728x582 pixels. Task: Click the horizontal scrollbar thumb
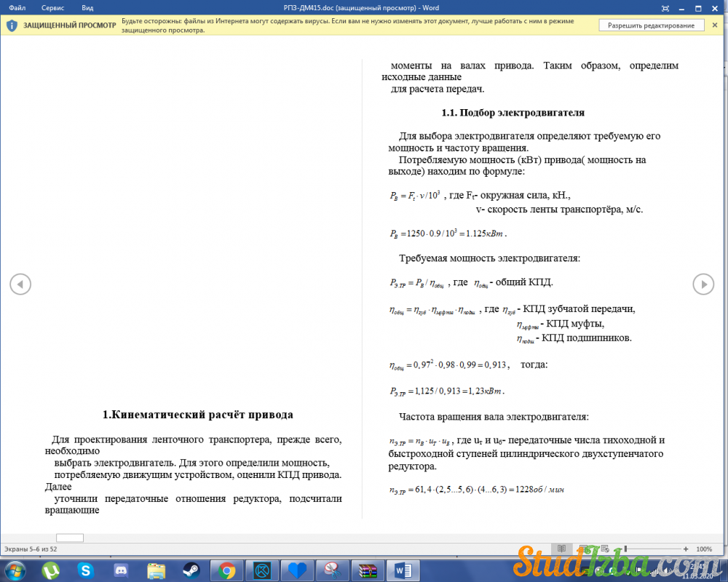pos(70,538)
